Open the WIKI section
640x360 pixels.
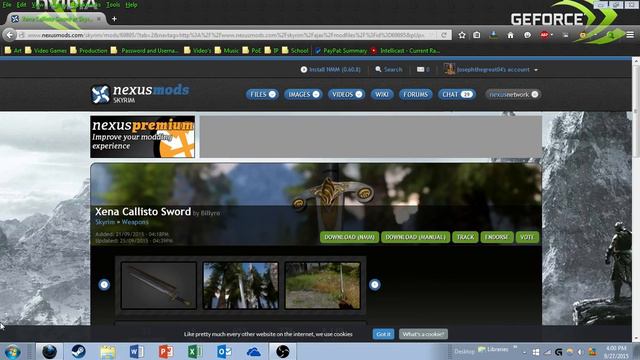(x=382, y=94)
